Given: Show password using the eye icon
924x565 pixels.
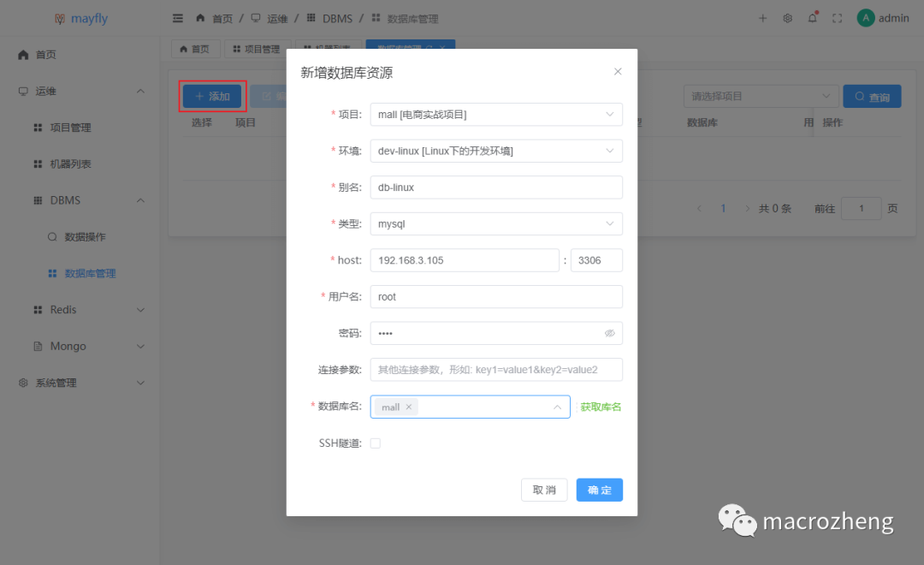Looking at the screenshot, I should click(x=610, y=333).
